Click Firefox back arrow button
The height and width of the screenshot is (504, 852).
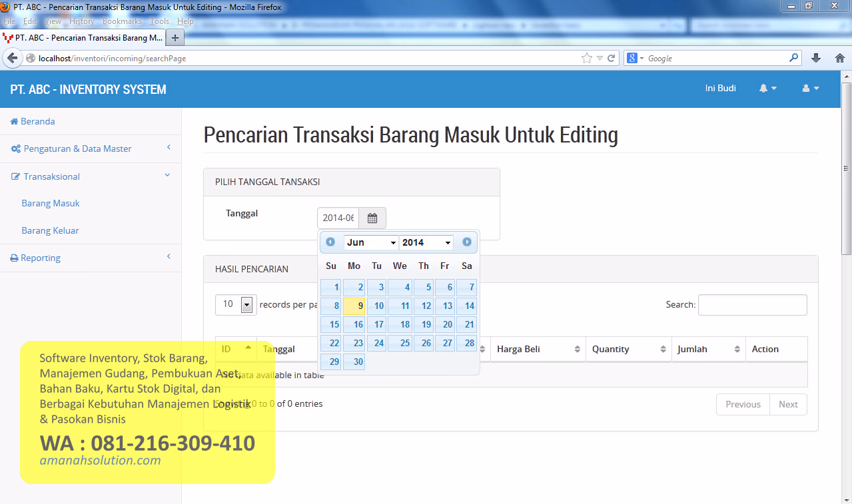click(x=12, y=58)
